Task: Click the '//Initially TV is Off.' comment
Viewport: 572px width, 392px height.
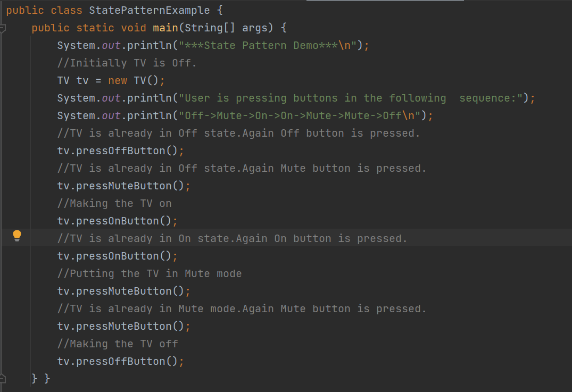Action: (127, 63)
